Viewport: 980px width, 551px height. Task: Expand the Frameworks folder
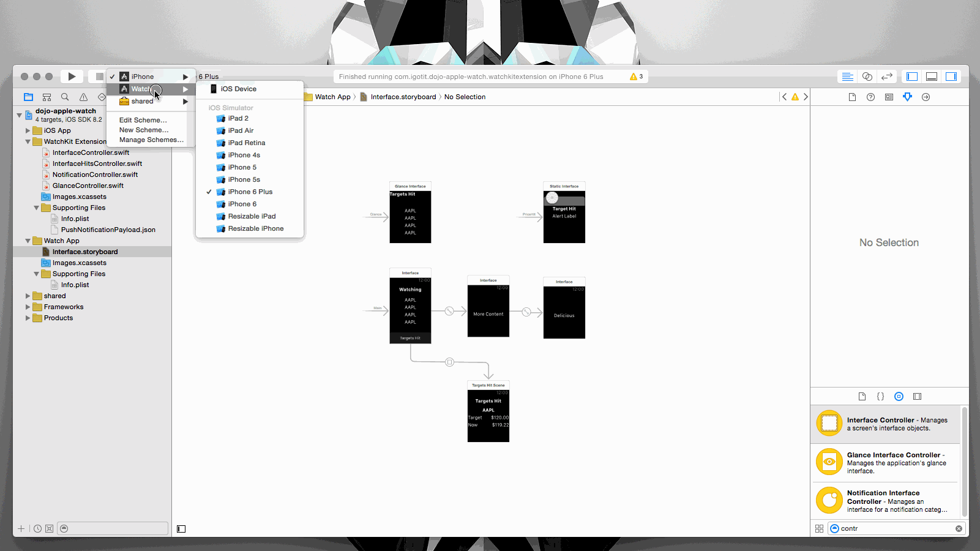28,307
